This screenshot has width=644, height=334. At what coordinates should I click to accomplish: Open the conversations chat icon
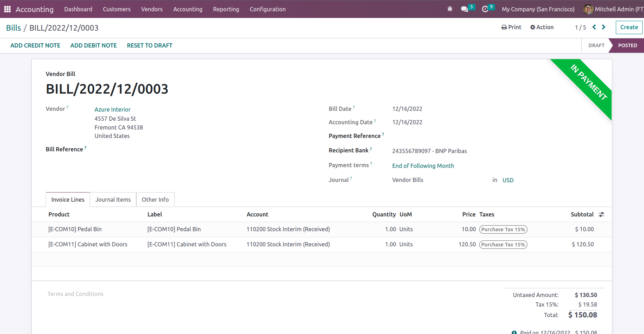[464, 9]
